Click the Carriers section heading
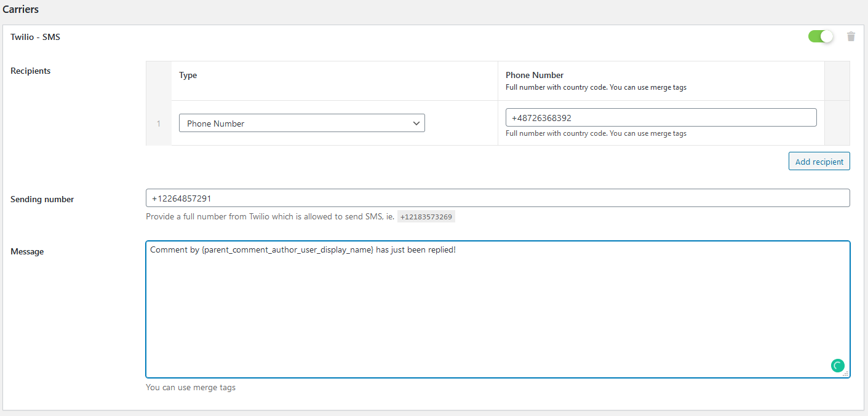This screenshot has height=416, width=868. coord(20,9)
